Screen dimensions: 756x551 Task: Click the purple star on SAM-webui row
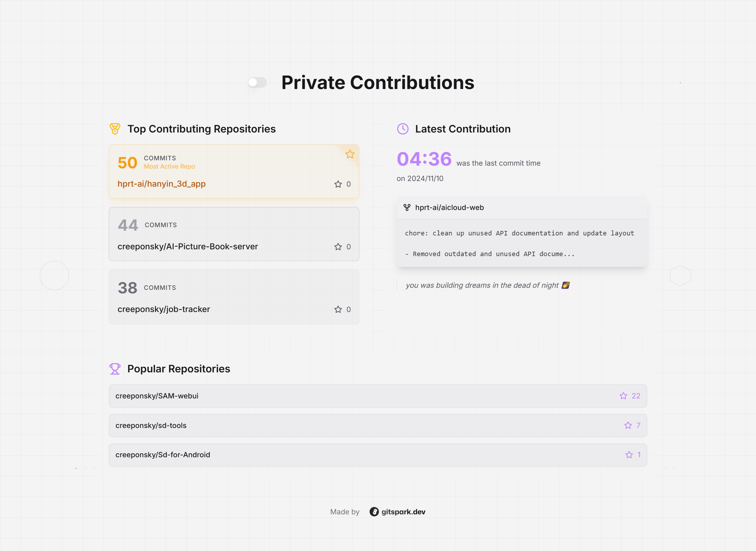(623, 396)
